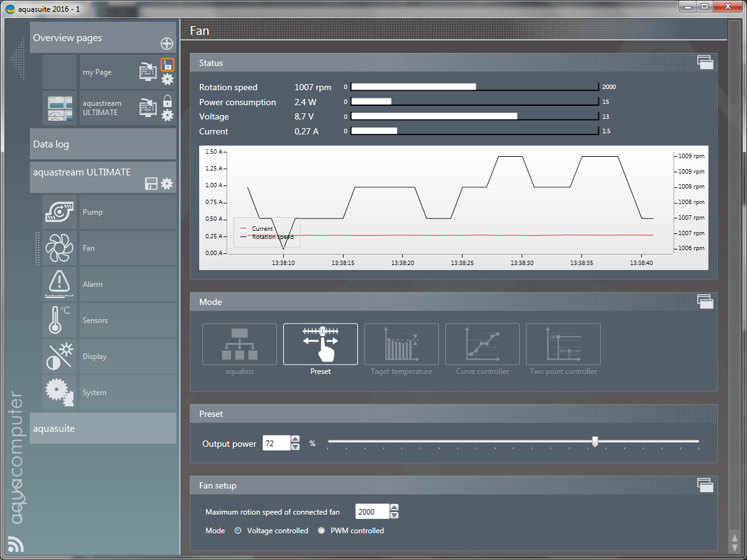Open gear settings on aquastream ULTIMATE overview row
747x560 pixels.
167,115
